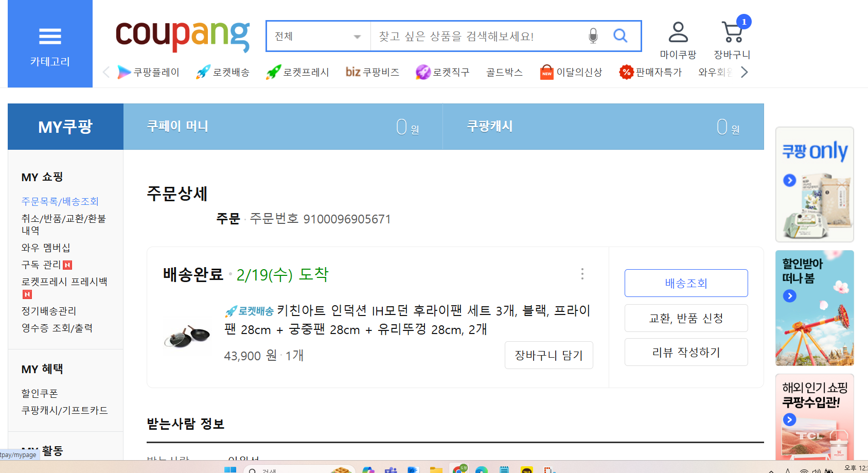Open 쿠팡캐시/기프트카드 sidebar link
The width and height of the screenshot is (868, 473).
tap(64, 410)
